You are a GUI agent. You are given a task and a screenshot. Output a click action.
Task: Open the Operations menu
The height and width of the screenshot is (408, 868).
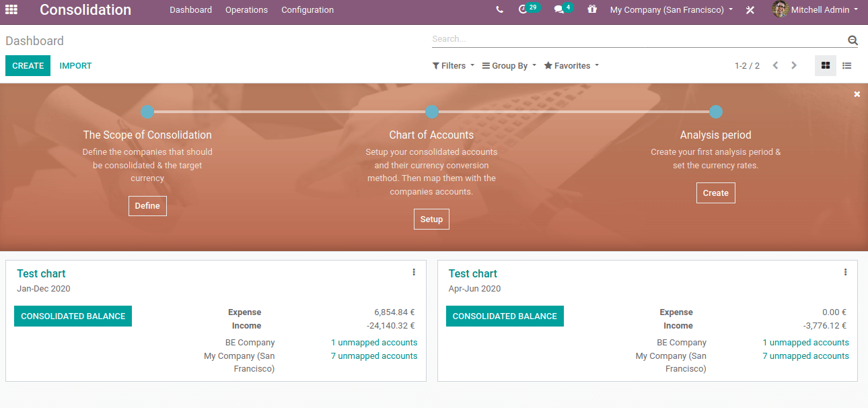[246, 10]
